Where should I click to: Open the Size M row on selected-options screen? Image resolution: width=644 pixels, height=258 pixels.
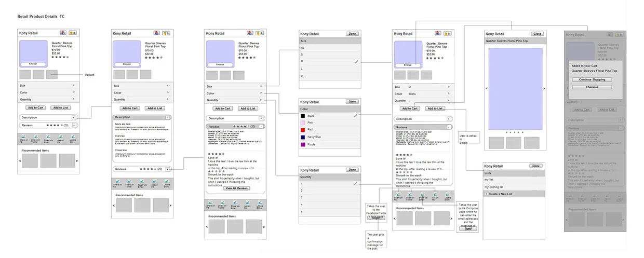pos(423,87)
